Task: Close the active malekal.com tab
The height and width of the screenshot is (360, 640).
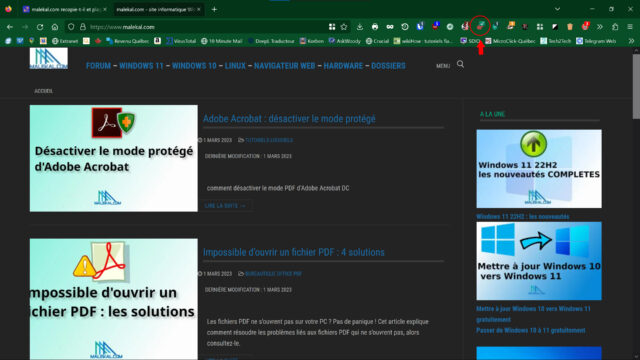Action: point(199,9)
